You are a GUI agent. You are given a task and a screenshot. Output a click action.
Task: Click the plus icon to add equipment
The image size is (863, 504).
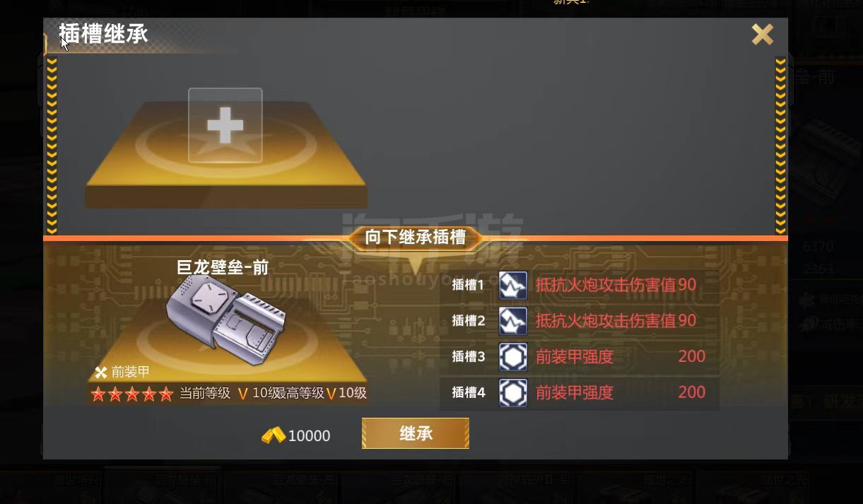225,126
